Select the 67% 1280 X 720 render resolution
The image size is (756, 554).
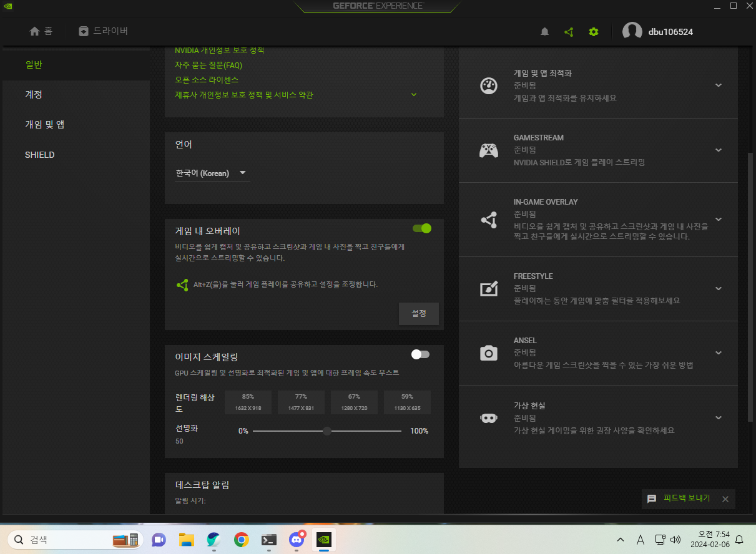click(x=354, y=402)
